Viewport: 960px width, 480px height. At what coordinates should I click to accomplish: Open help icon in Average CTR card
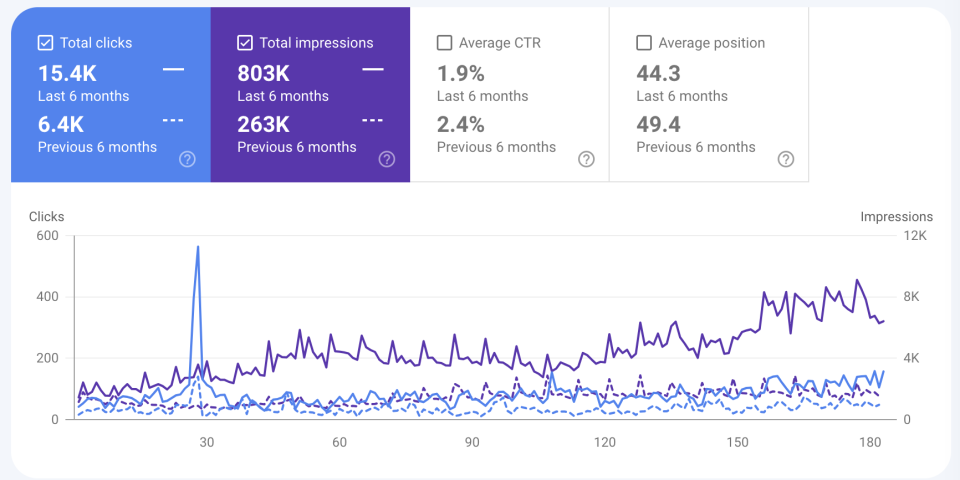tap(587, 159)
